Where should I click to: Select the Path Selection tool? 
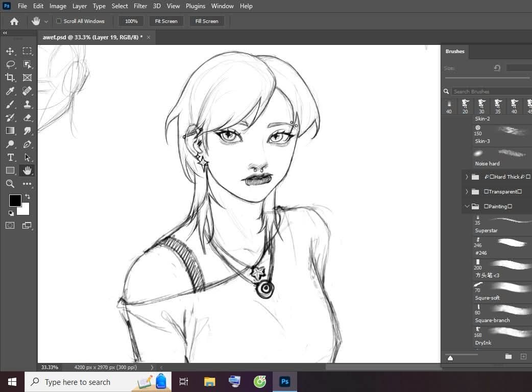pyautogui.click(x=27, y=157)
